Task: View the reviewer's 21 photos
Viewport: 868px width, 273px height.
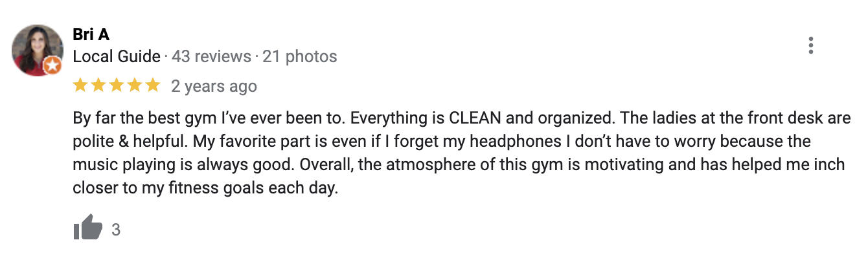Action: [x=300, y=57]
